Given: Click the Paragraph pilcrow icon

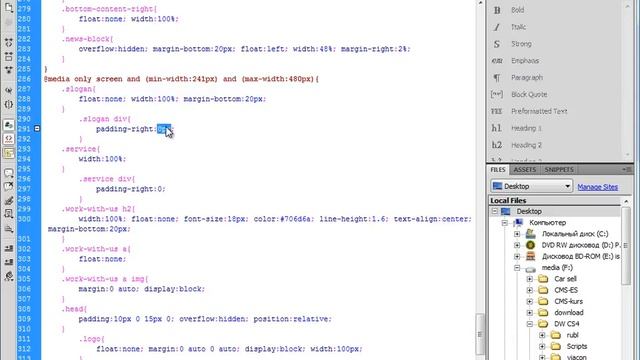Looking at the screenshot, I should 497,78.
